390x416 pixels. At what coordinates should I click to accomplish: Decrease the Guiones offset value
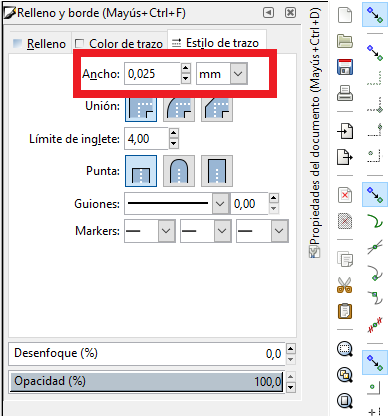[273, 209]
